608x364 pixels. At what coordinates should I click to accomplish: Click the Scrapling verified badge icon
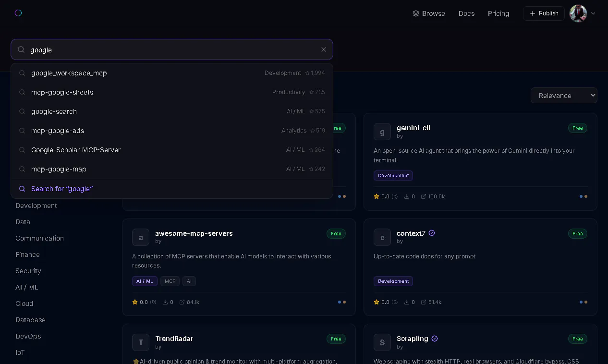point(435,339)
